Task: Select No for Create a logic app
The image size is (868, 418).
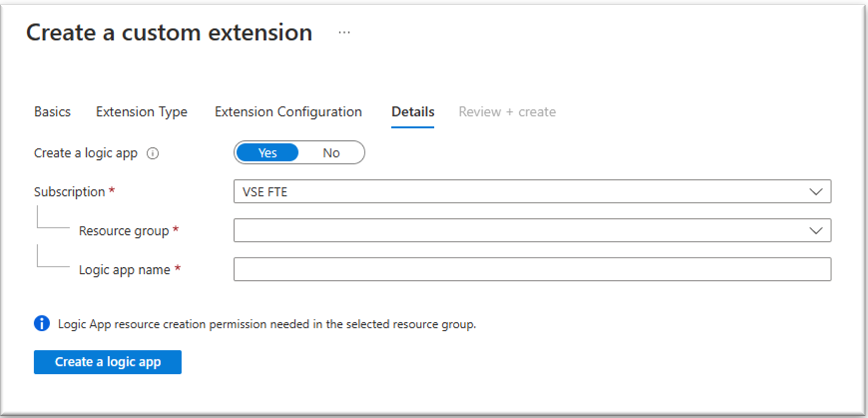Action: coord(331,153)
